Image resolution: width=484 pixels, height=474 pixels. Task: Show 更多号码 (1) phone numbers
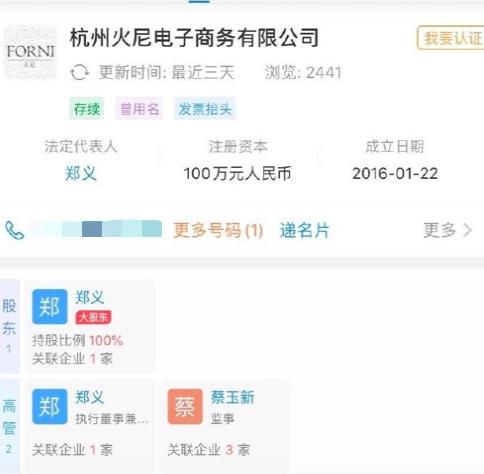tap(218, 230)
